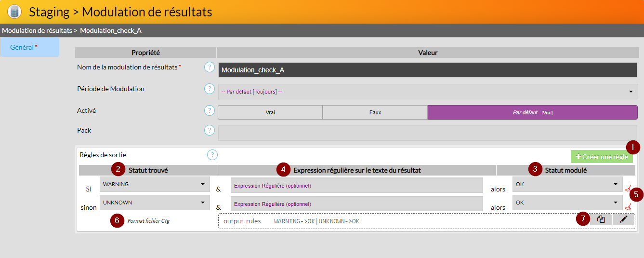Viewport: 644px width, 258px height.
Task: Open the Période de Modulation dropdown
Action: click(x=428, y=91)
